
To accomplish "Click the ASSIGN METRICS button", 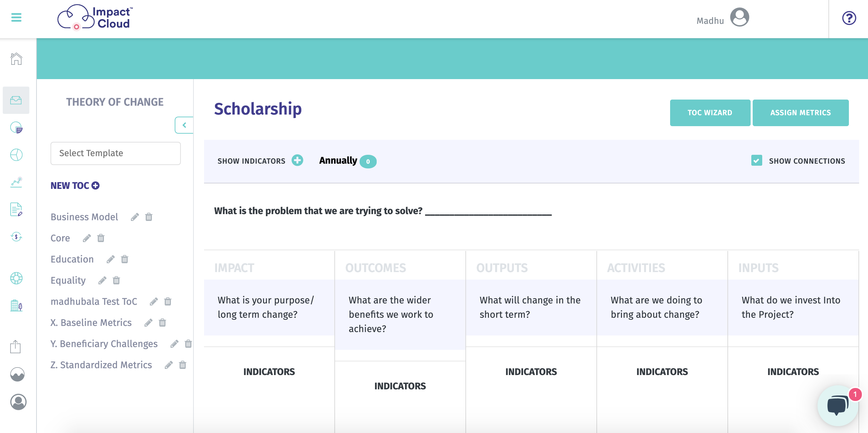I will pos(800,113).
